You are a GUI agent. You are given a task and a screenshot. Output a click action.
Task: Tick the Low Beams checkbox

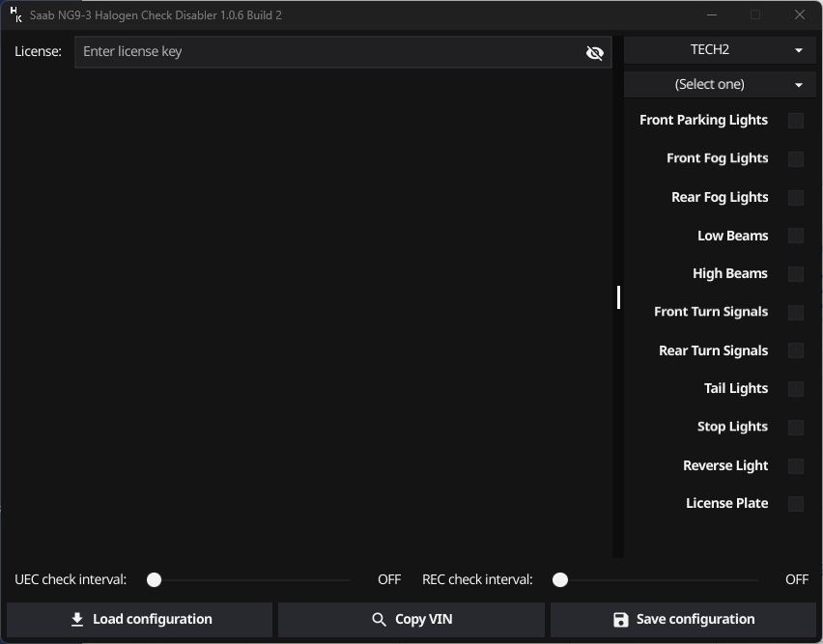[796, 236]
